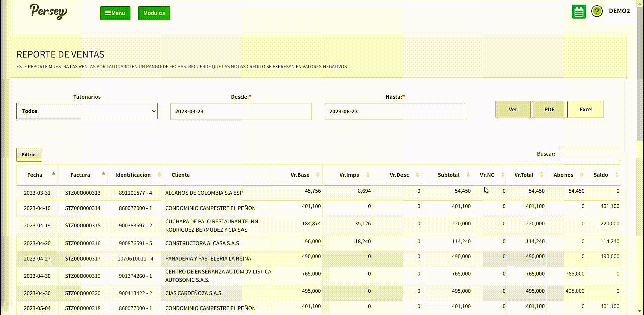The image size is (644, 315).
Task: Click the Desde date field
Action: click(241, 112)
